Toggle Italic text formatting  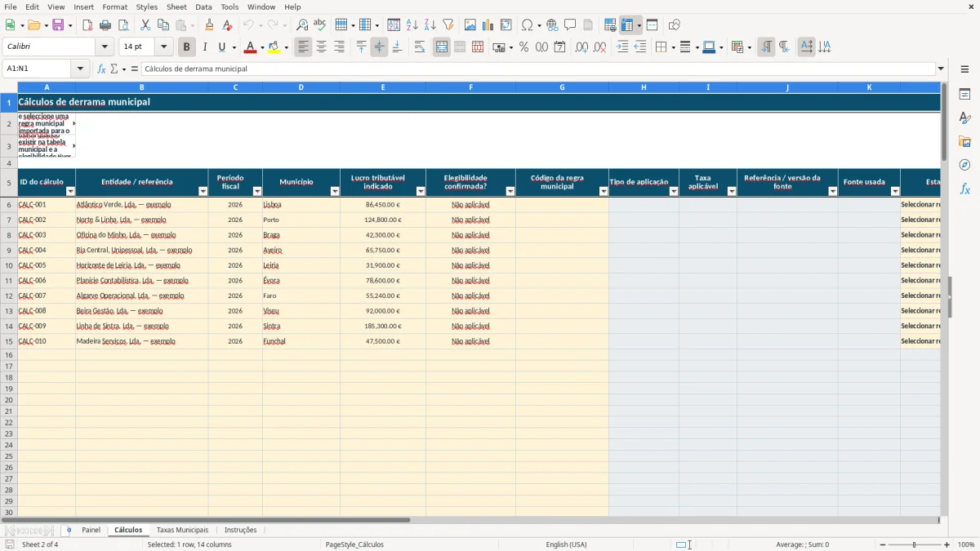(205, 47)
